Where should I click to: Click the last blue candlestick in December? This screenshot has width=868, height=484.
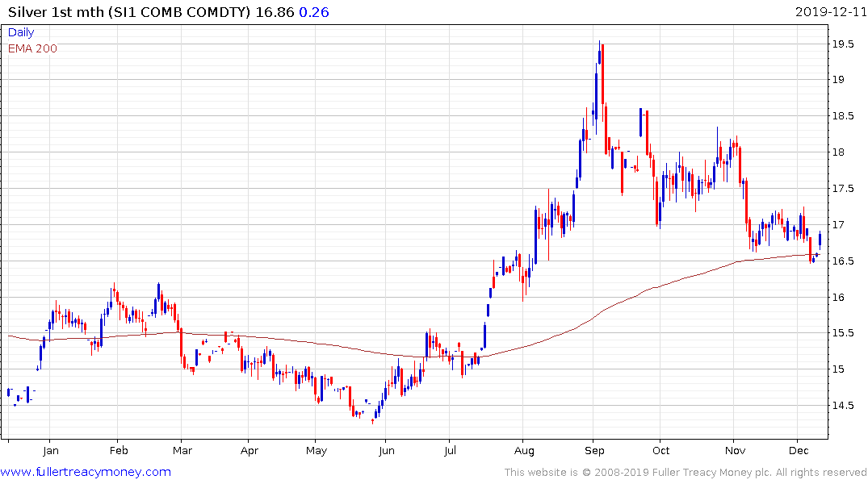click(x=820, y=239)
